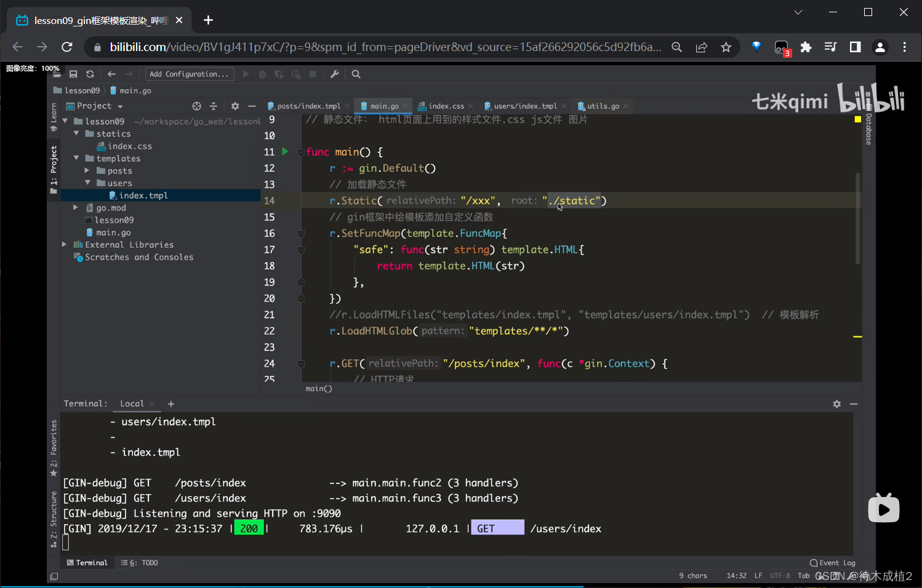Open settings via the wrench icon

click(x=334, y=74)
